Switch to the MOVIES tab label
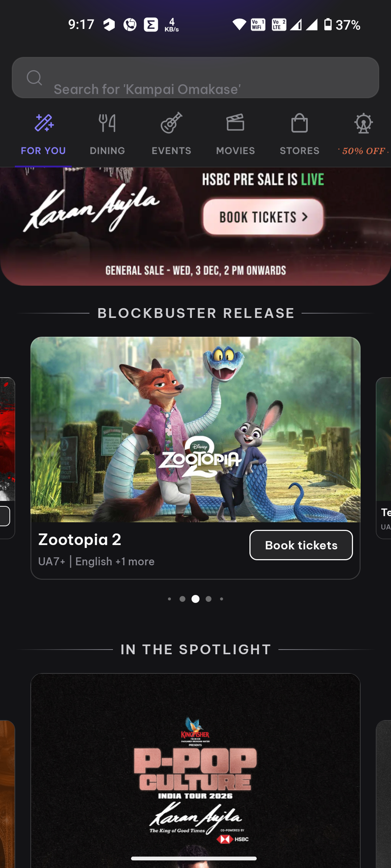This screenshot has width=391, height=868. coord(235,151)
